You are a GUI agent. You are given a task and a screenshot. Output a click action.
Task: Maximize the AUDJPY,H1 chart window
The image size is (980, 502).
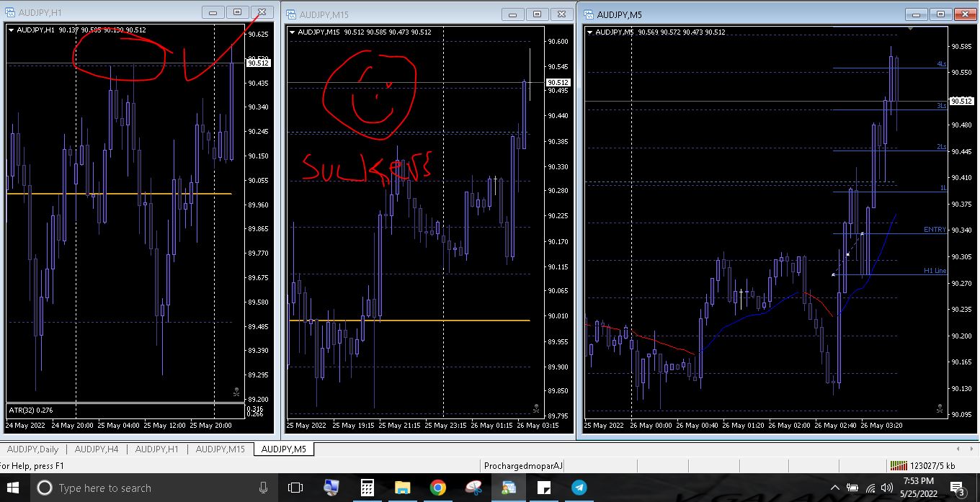[237, 12]
